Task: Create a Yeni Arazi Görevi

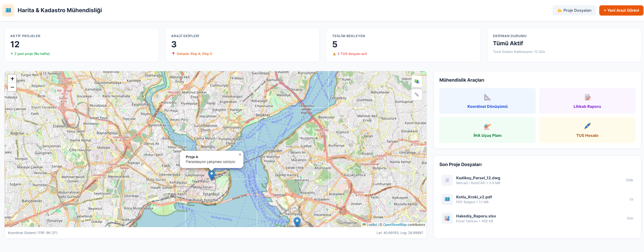Action: pos(621,10)
